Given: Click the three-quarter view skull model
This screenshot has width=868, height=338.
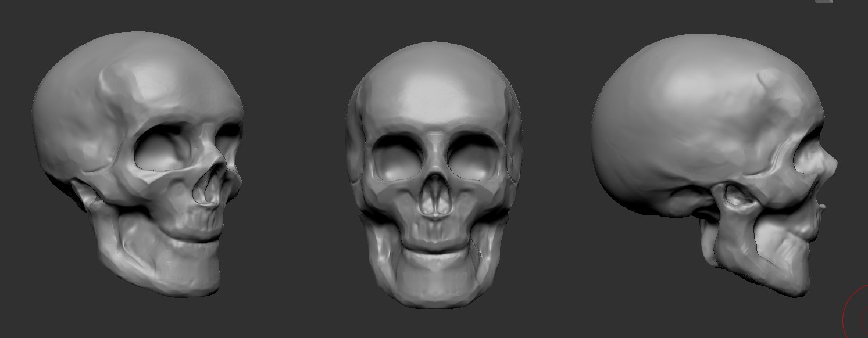Looking at the screenshot, I should (138, 164).
